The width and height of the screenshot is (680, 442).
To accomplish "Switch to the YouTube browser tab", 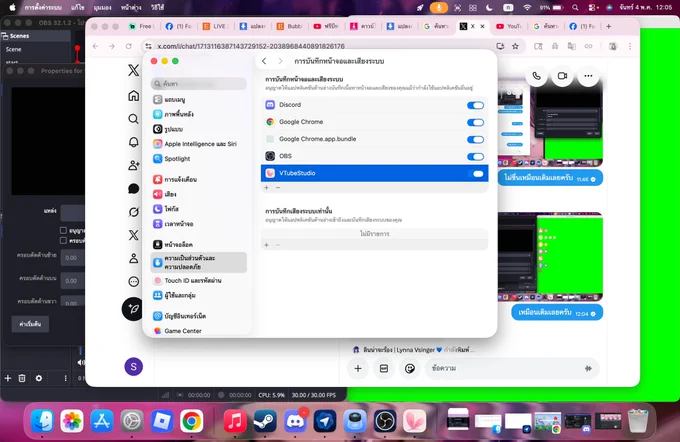I will (x=508, y=26).
